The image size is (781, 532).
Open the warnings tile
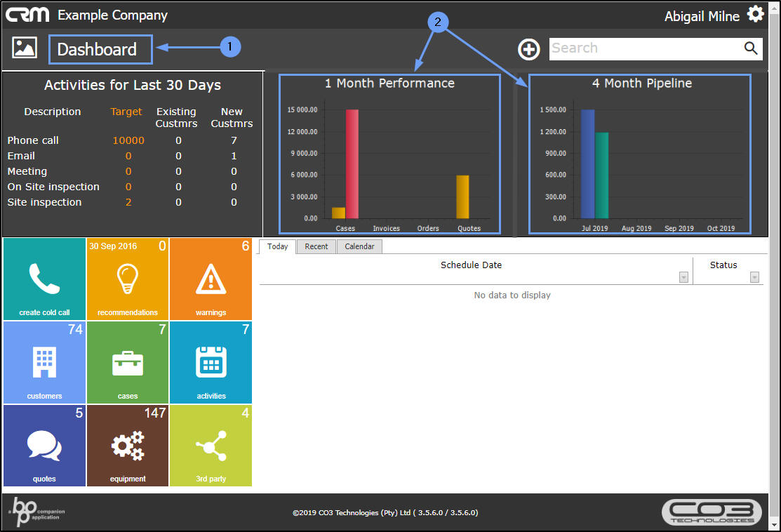pos(211,279)
